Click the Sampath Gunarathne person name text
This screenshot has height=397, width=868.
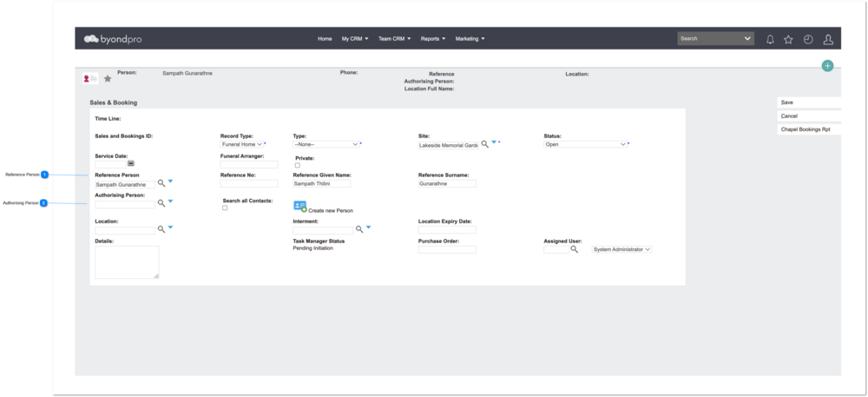pyautogui.click(x=187, y=73)
